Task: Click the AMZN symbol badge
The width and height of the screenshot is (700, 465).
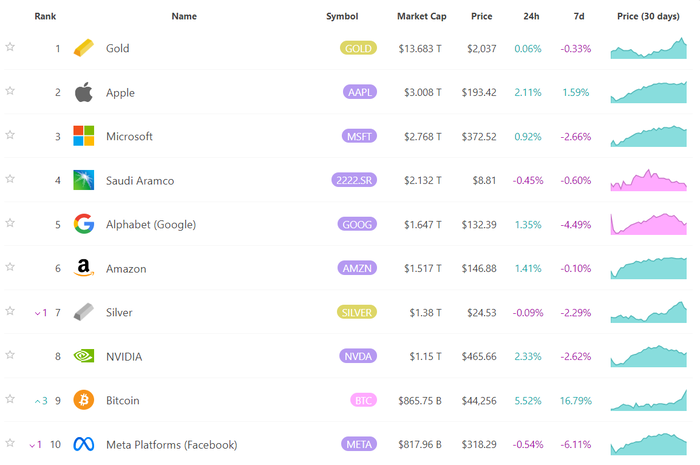Action: [x=357, y=268]
